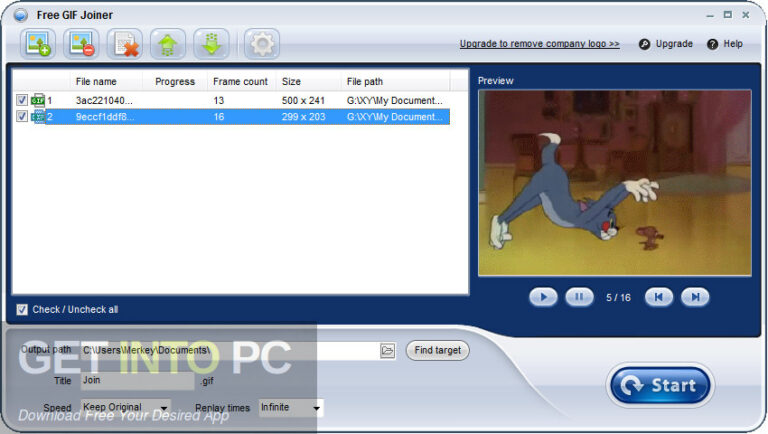This screenshot has width=768, height=434.
Task: Click the Progress column header
Action: pyautogui.click(x=175, y=81)
